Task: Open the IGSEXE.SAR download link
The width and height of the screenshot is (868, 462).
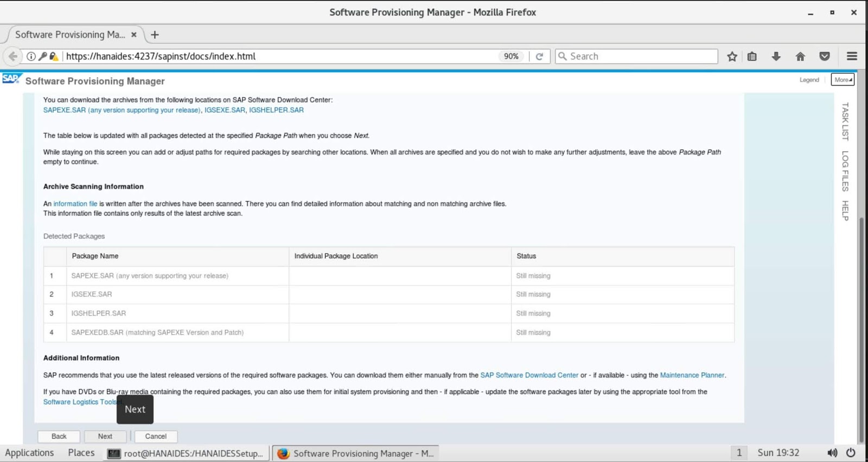Action: click(x=225, y=110)
